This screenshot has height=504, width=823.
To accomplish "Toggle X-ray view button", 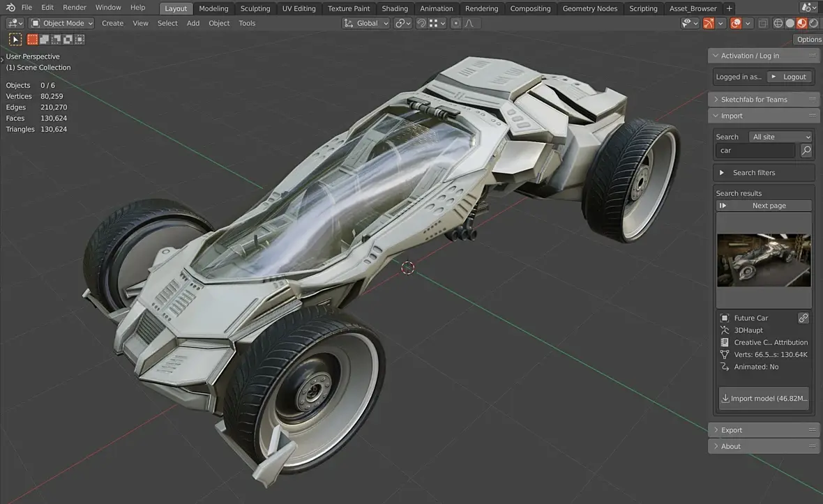I will (763, 23).
